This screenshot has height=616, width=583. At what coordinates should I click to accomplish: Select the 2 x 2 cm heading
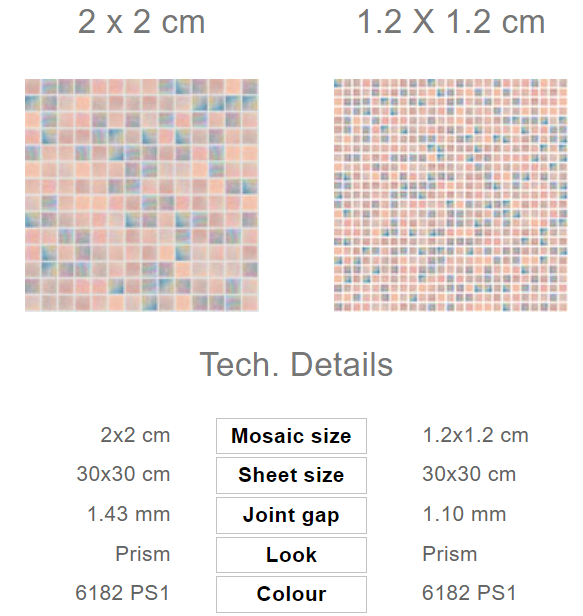141,22
